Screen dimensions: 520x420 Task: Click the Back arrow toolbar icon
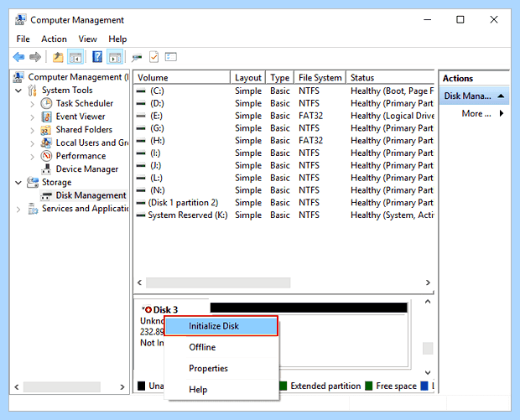point(19,57)
